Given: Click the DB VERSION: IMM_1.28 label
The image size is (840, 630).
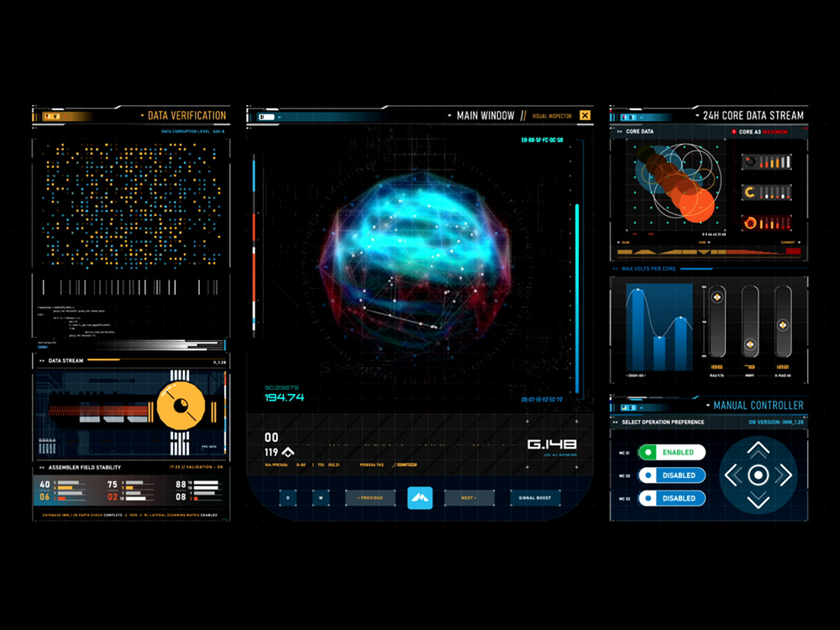Looking at the screenshot, I should pos(775,423).
